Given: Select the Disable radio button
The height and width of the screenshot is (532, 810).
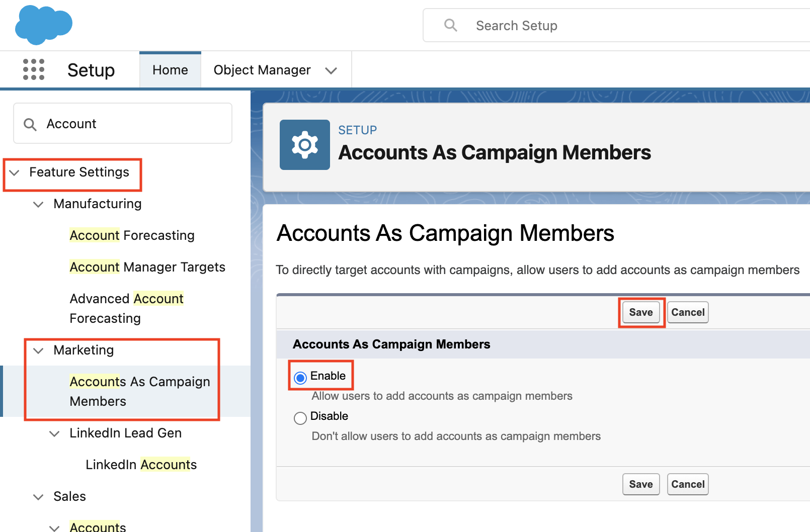Looking at the screenshot, I should [x=300, y=418].
